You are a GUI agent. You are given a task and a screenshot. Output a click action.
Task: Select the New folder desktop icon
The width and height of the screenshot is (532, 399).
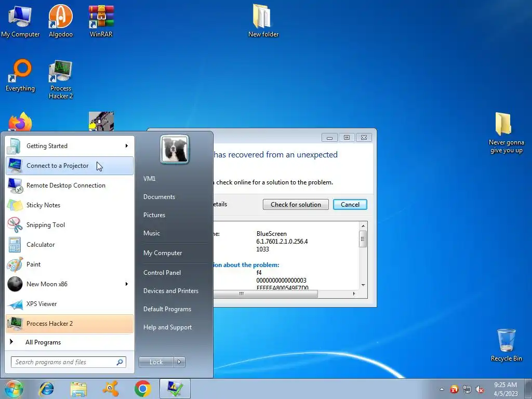(x=263, y=21)
